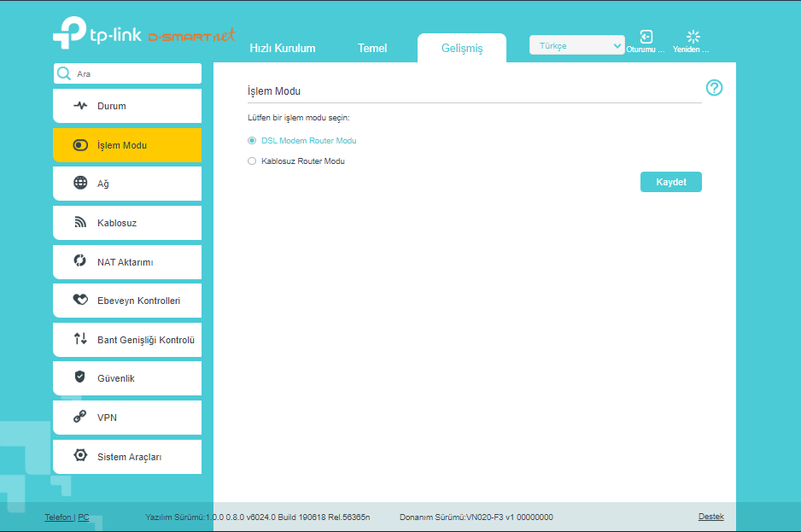Click the Oturumu logout icon
801x532 pixels.
tap(646, 36)
